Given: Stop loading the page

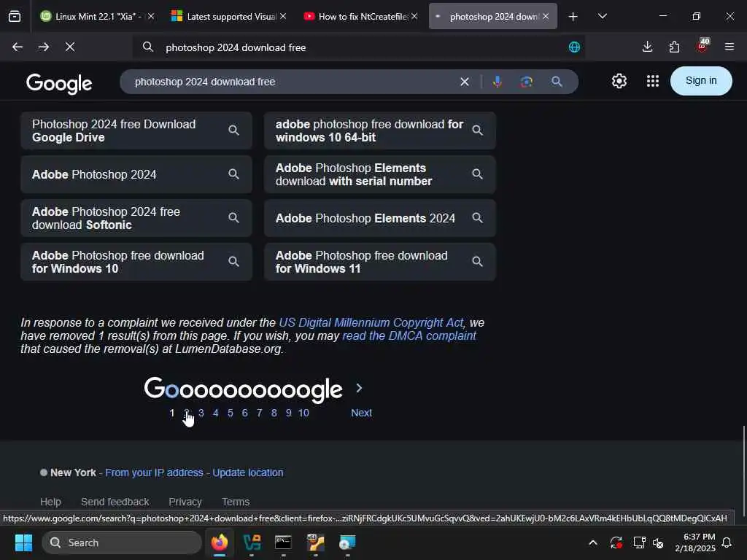Looking at the screenshot, I should pyautogui.click(x=70, y=47).
